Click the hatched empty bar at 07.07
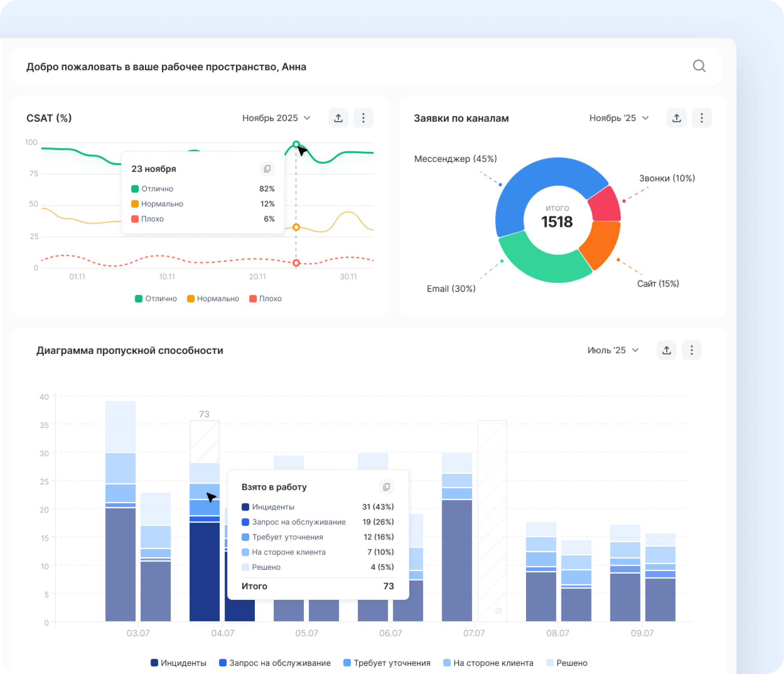The height and width of the screenshot is (674, 784). (x=492, y=521)
